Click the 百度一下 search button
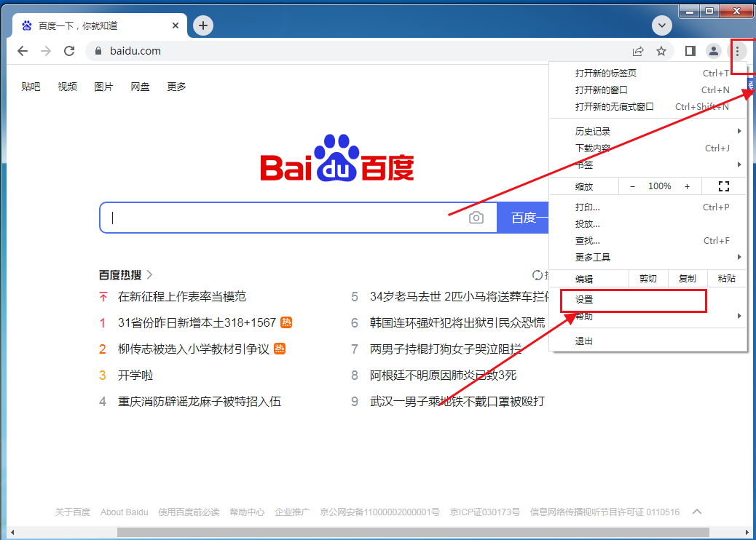This screenshot has height=540, width=756. tap(523, 218)
